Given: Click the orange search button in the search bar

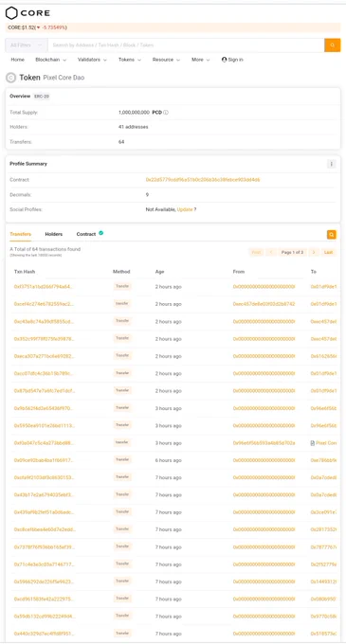Looking at the screenshot, I should (333, 45).
